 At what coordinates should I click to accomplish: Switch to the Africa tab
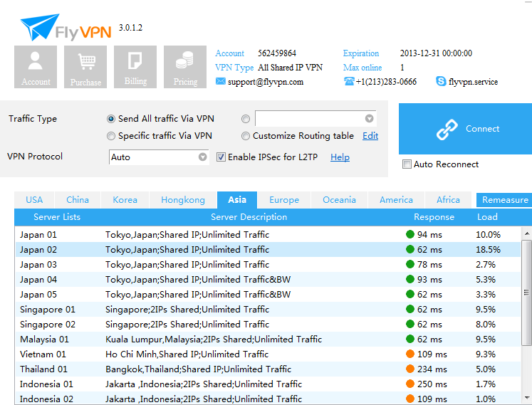tap(448, 200)
